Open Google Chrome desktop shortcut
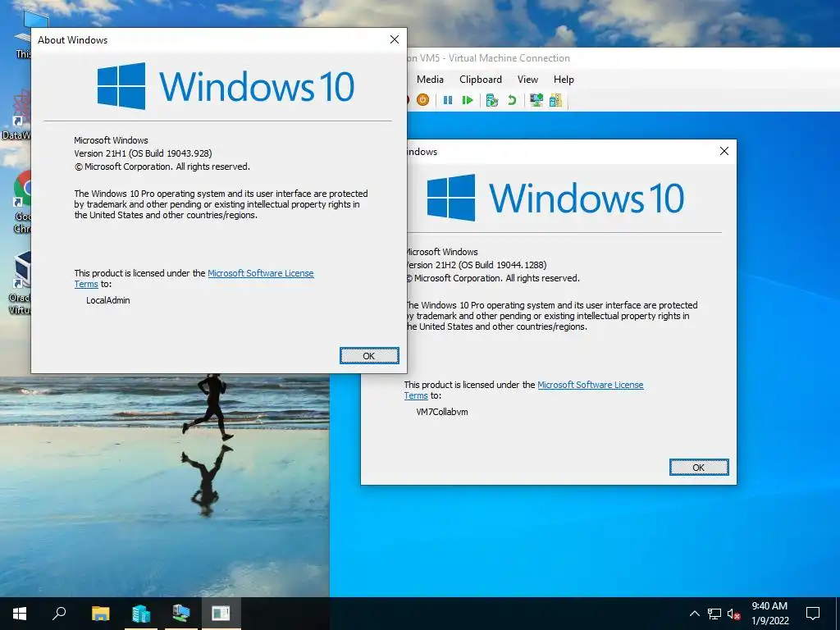840x630 pixels. [22, 202]
